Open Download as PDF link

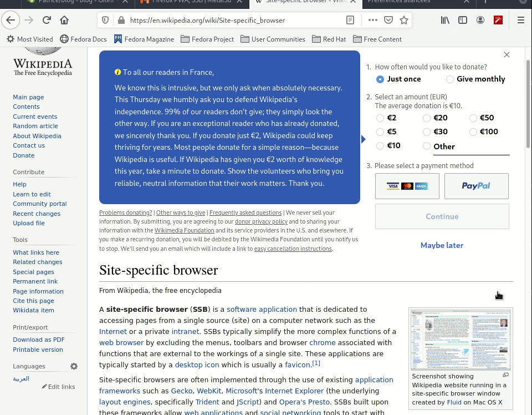[39, 340]
